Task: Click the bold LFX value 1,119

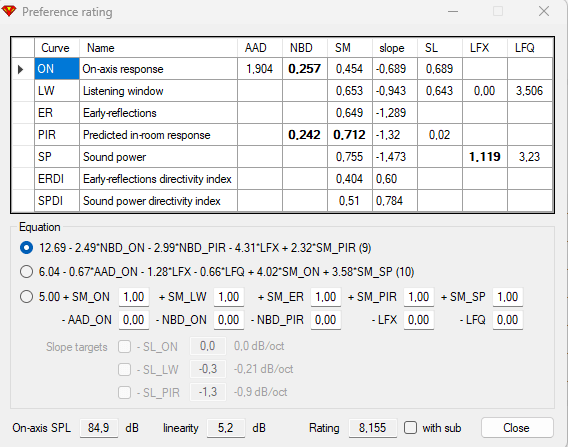Action: point(485,157)
